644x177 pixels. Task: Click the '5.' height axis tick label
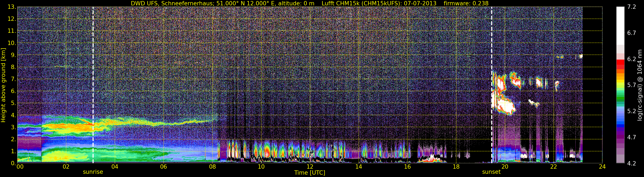point(13,103)
